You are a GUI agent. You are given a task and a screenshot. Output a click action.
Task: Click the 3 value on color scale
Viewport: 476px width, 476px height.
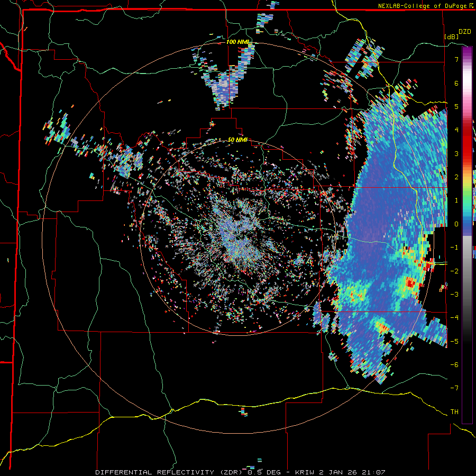(456, 153)
